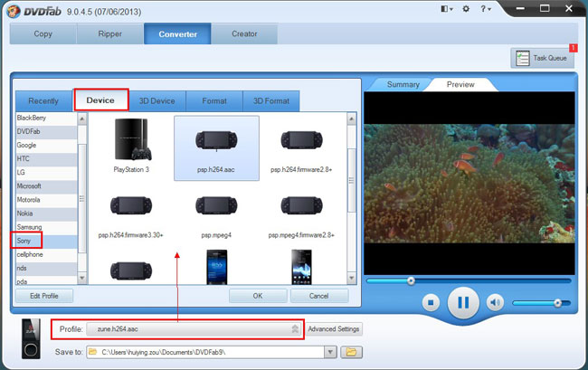
Task: Open the Converter tab
Action: (177, 33)
